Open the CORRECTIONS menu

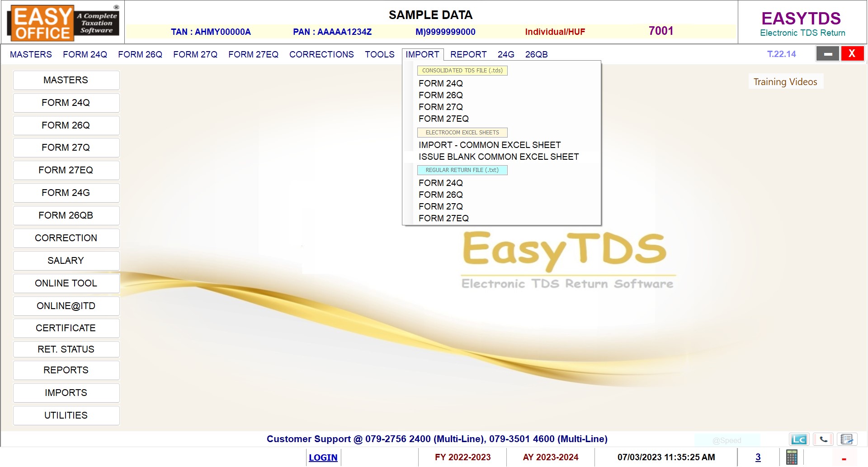click(321, 54)
